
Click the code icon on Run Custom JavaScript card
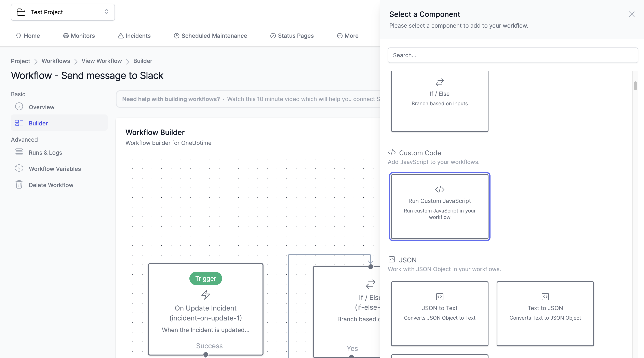click(440, 189)
